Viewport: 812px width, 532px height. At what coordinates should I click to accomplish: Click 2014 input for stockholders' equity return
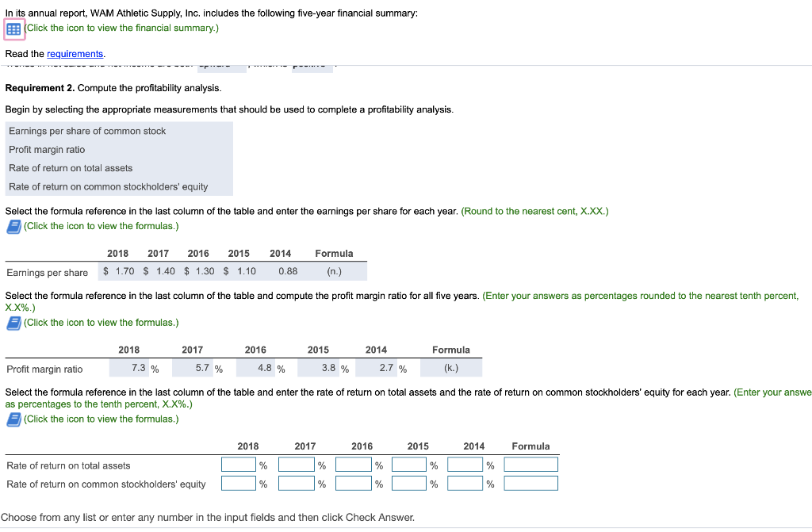click(465, 483)
